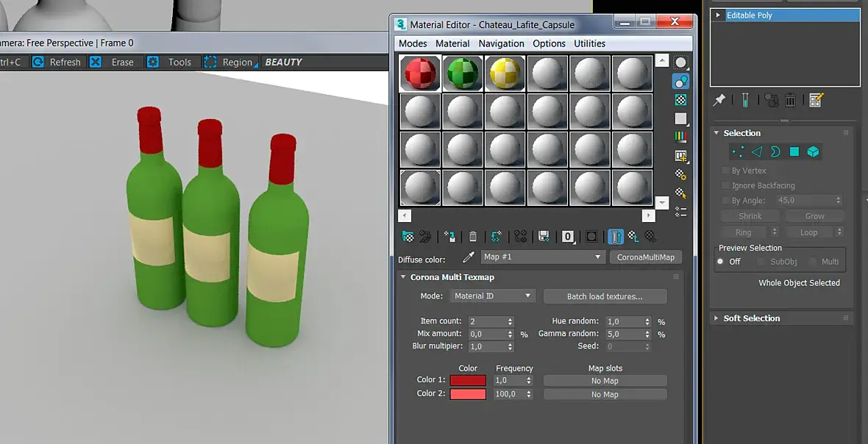
Task: Expand the Soft Selection rollout
Action: (716, 318)
